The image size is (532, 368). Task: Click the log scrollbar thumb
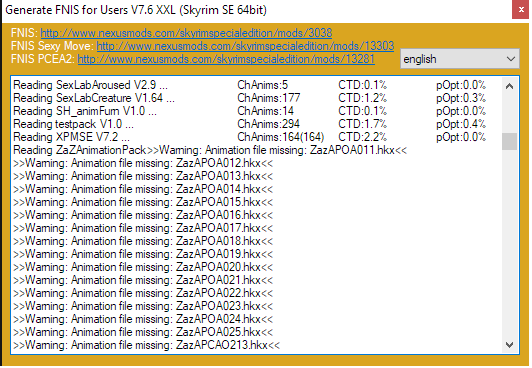(x=509, y=141)
